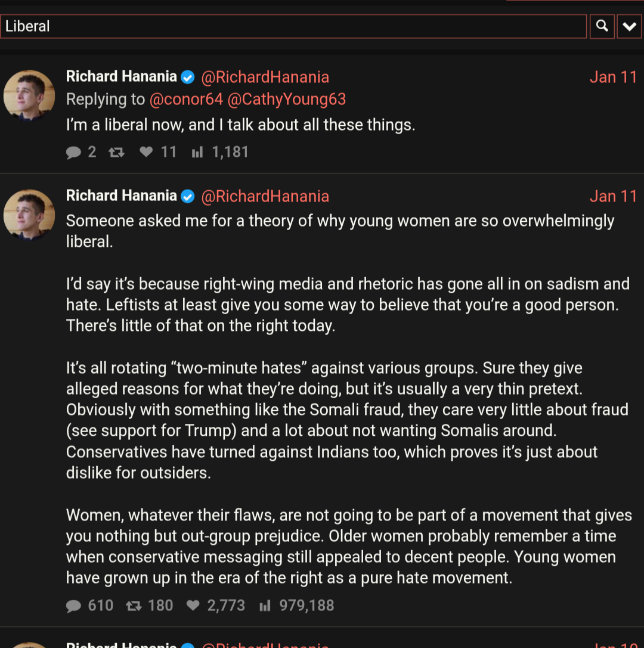Open reply icon on "I'm a liberal now" tweet
Viewport: 644px width, 648px height.
tap(73, 153)
